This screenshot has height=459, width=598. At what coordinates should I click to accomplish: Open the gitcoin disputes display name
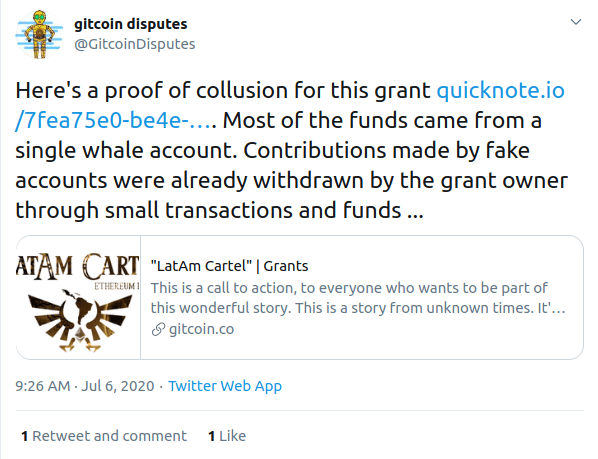click(130, 24)
